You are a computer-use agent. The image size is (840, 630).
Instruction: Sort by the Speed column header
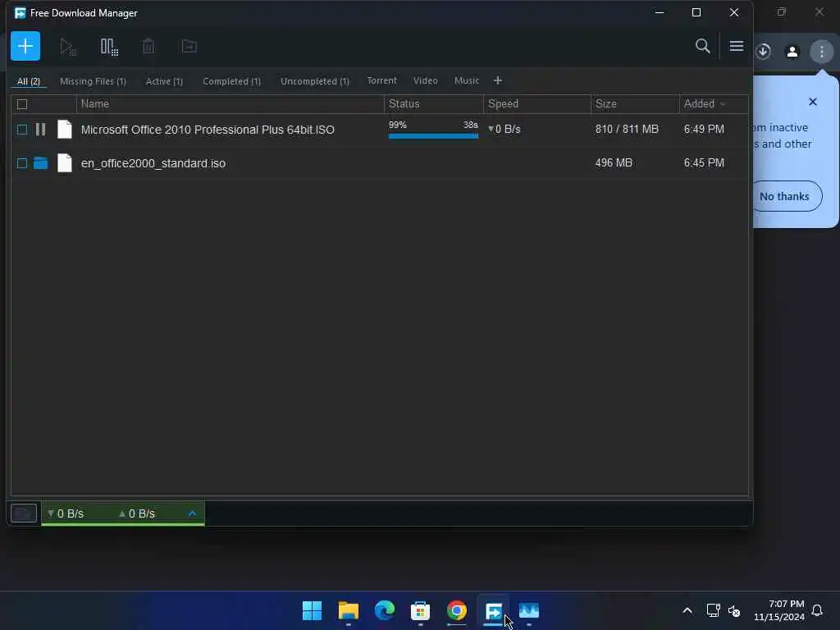[536, 104]
